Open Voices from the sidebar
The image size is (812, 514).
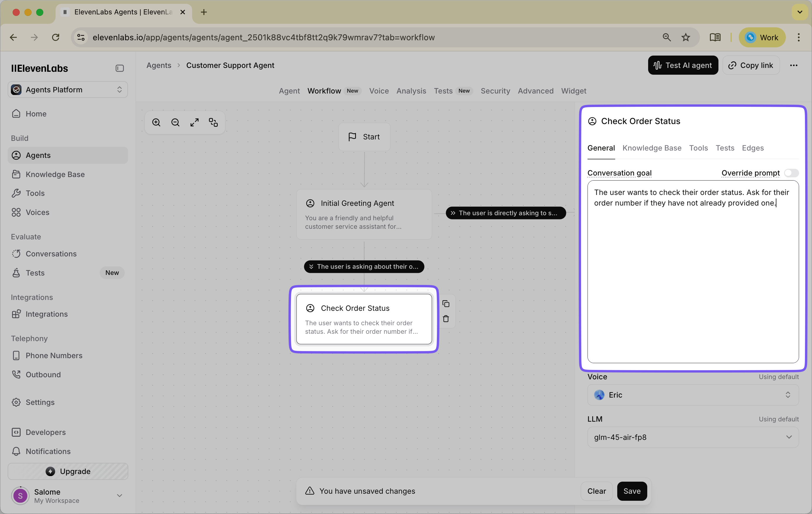pos(37,212)
